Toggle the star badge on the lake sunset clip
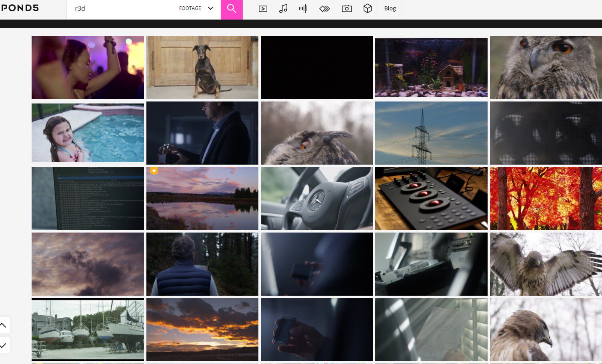The height and width of the screenshot is (364, 602). [x=154, y=171]
